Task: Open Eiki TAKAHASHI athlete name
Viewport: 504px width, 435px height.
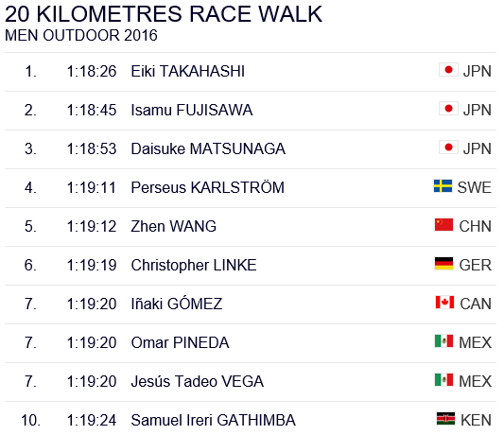Action: tap(188, 71)
